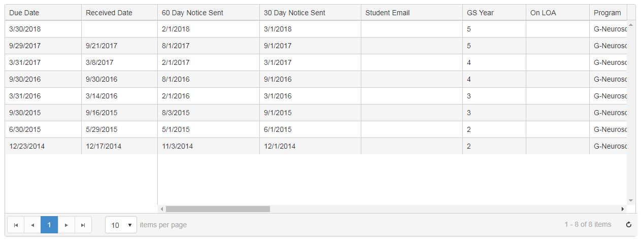The width and height of the screenshot is (644, 243).
Task: Select page 1 button
Action: click(x=49, y=225)
